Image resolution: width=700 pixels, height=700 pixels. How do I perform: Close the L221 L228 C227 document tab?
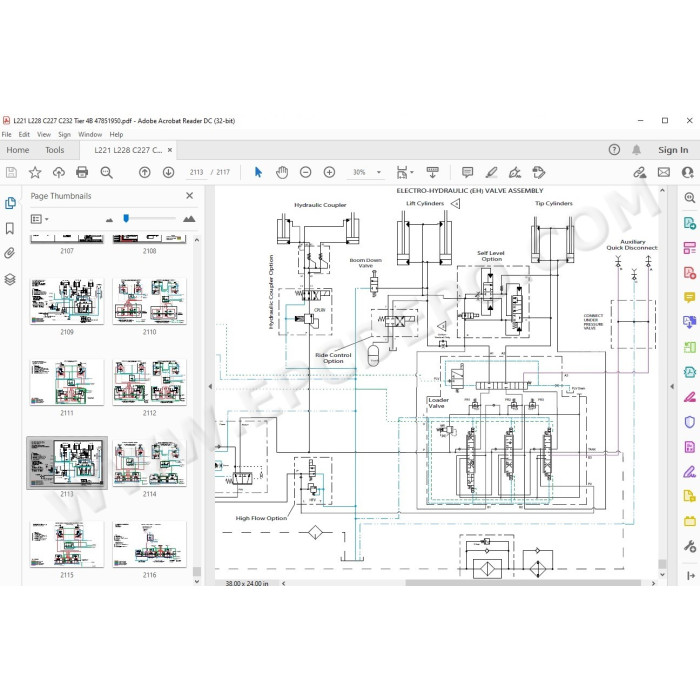(170, 150)
